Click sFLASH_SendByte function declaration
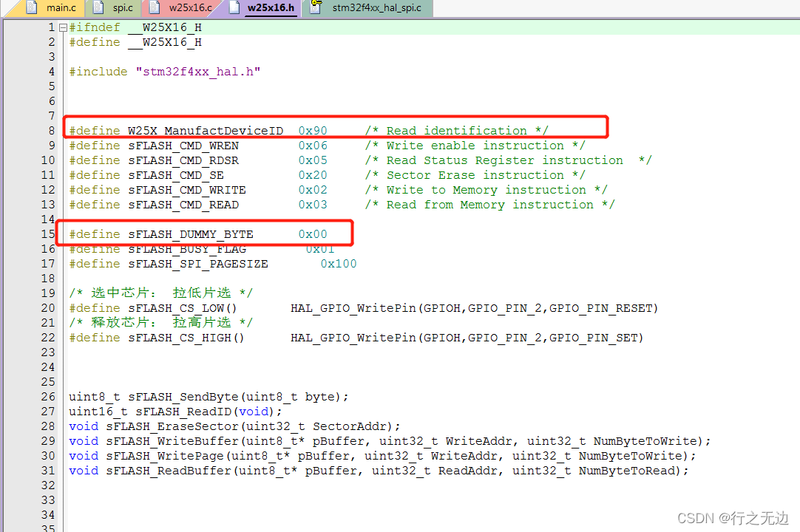800x532 pixels. [209, 398]
